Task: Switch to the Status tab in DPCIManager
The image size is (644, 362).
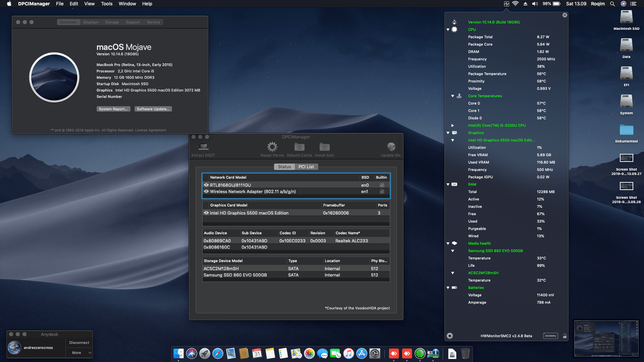Action: [x=284, y=167]
